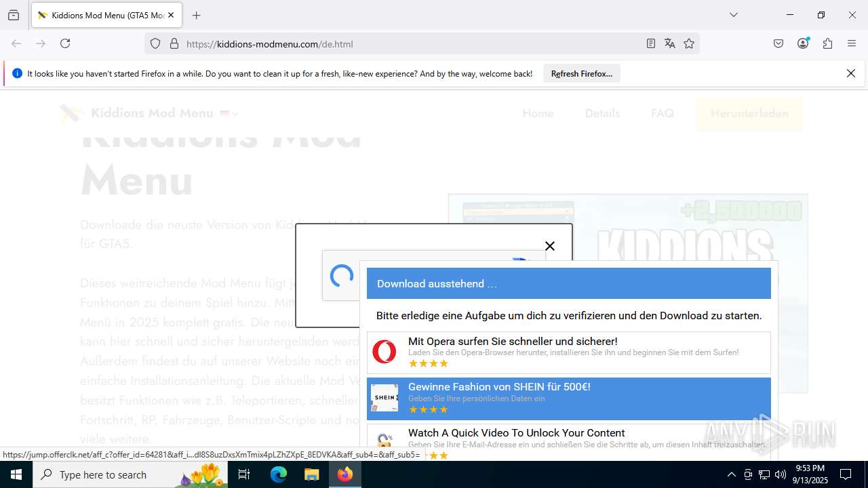Select the SHEIN fashion 500€ offer
This screenshot has width=868, height=488.
[x=569, y=399]
